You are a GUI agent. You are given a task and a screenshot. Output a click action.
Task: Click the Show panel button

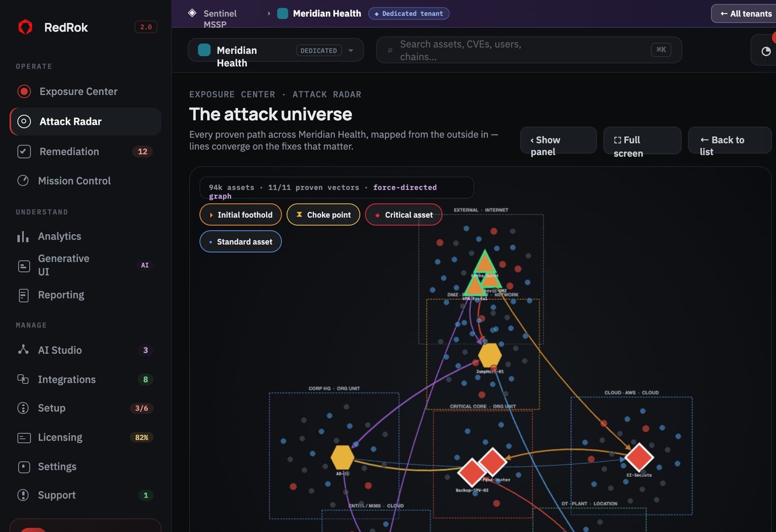[x=558, y=141]
